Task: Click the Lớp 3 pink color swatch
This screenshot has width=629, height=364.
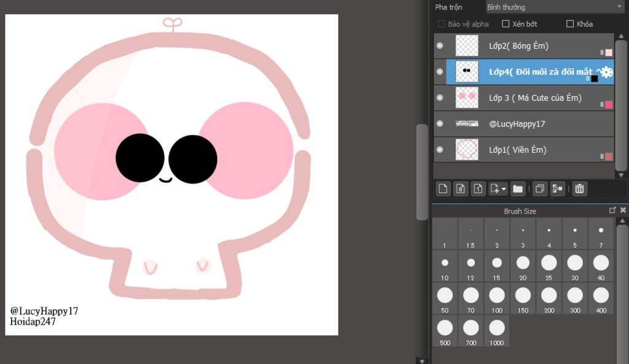Action: point(609,105)
